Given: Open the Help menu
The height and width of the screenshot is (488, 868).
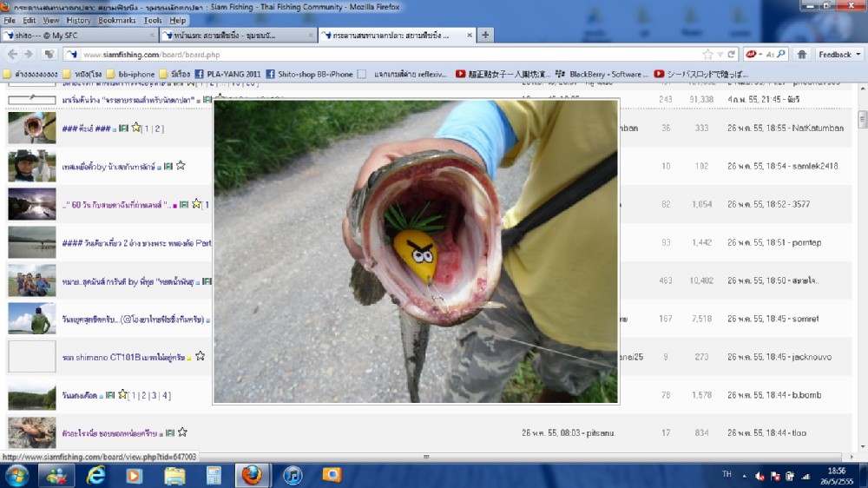Looking at the screenshot, I should click(x=177, y=21).
